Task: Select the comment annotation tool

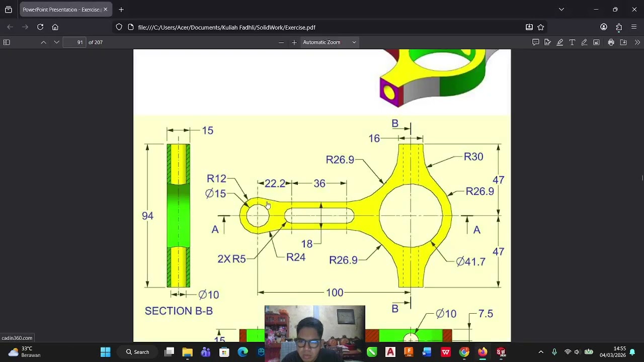Action: pyautogui.click(x=535, y=42)
